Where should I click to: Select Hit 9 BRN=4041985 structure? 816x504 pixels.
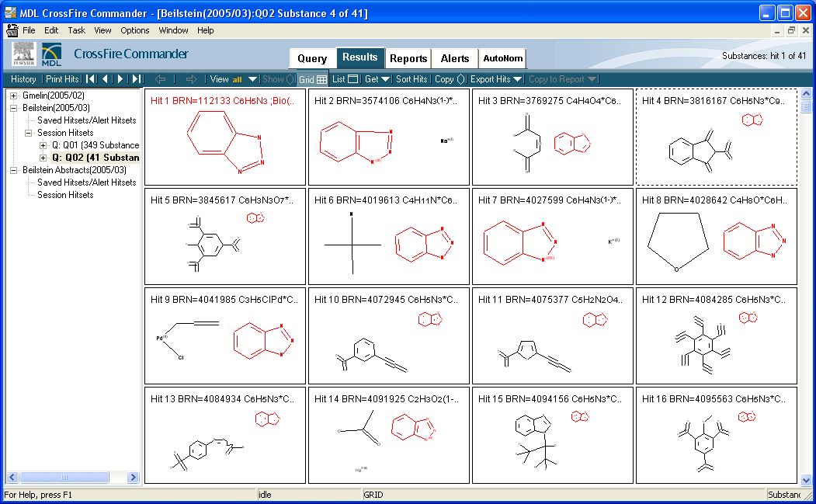225,335
